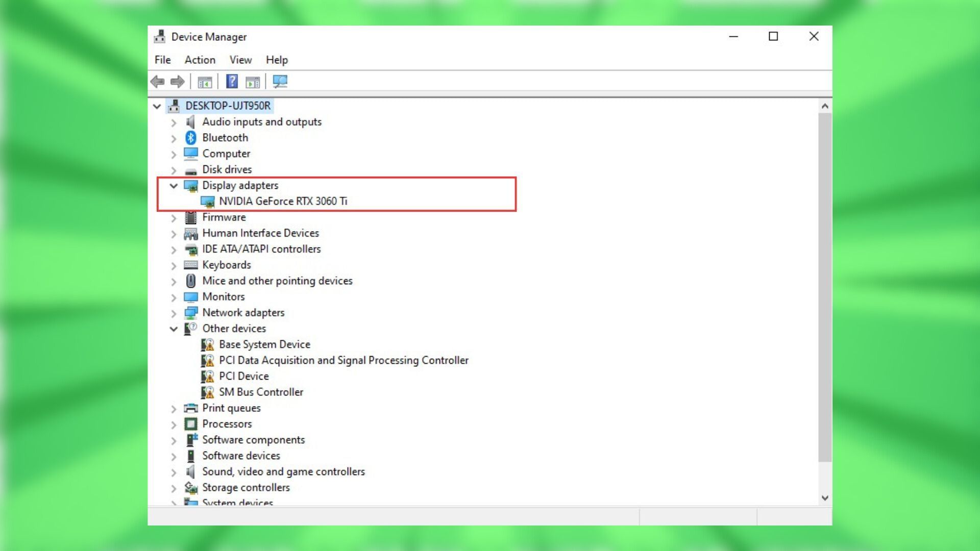This screenshot has width=980, height=551.
Task: Select NVIDIA GeForce RTX 3060 Ti device
Action: click(283, 201)
